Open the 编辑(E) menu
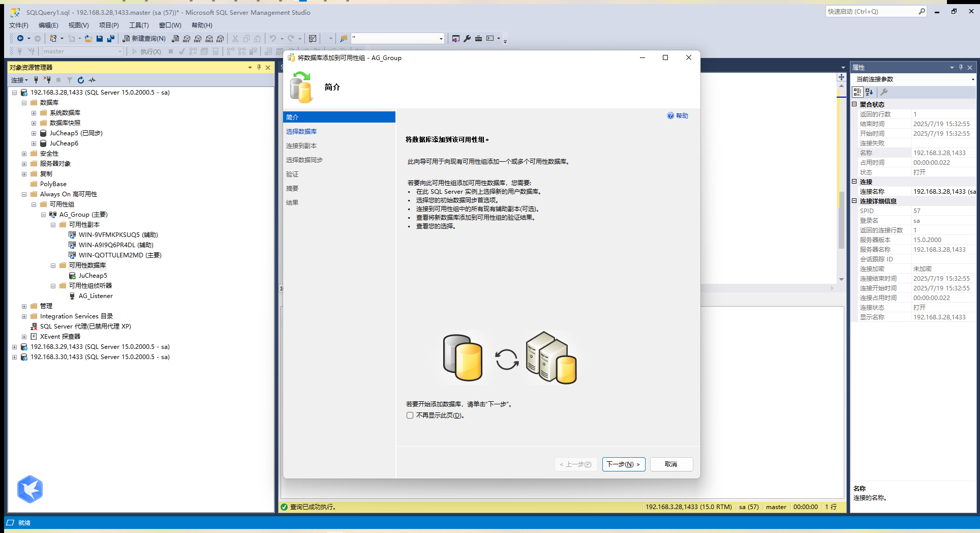The height and width of the screenshot is (533, 980). pyautogui.click(x=49, y=25)
